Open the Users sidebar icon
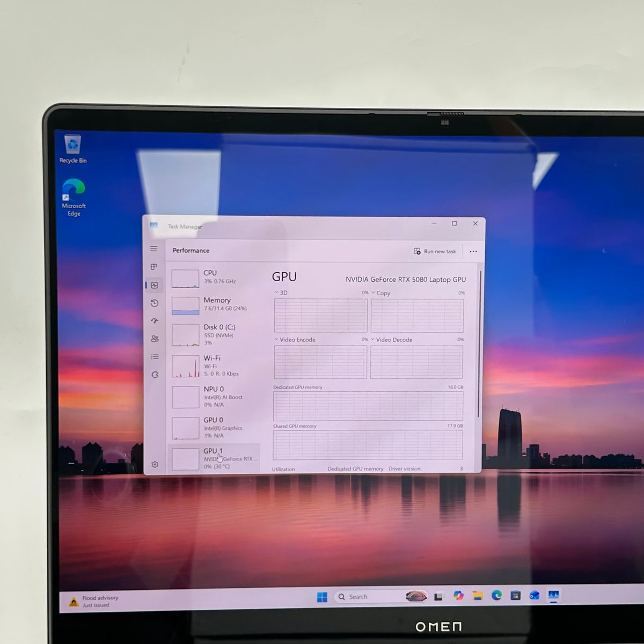This screenshot has height=644, width=644. tap(155, 339)
